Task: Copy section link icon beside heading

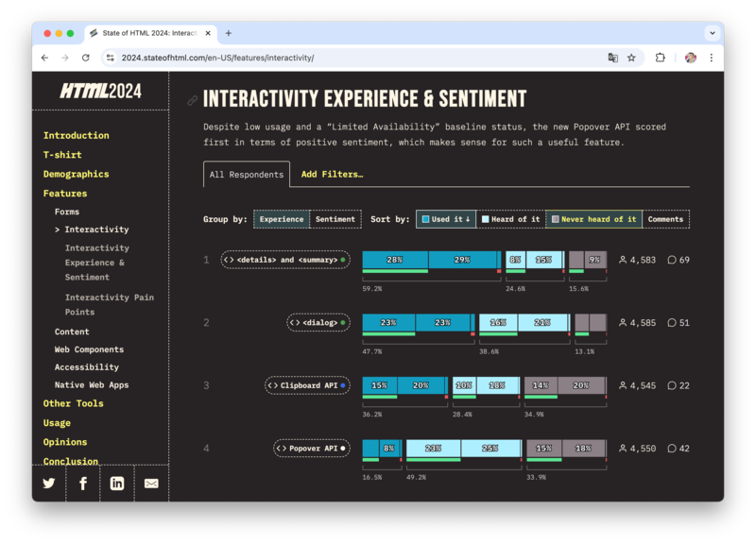Action: click(x=193, y=100)
